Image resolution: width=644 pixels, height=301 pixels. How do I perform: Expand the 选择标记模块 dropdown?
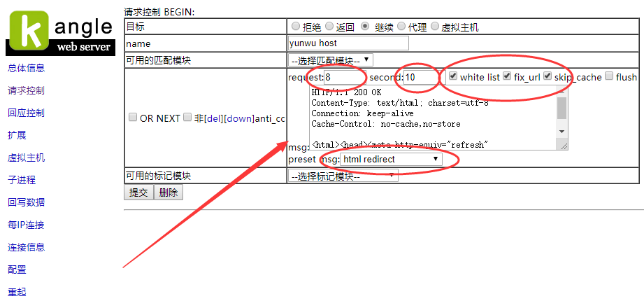tap(343, 176)
